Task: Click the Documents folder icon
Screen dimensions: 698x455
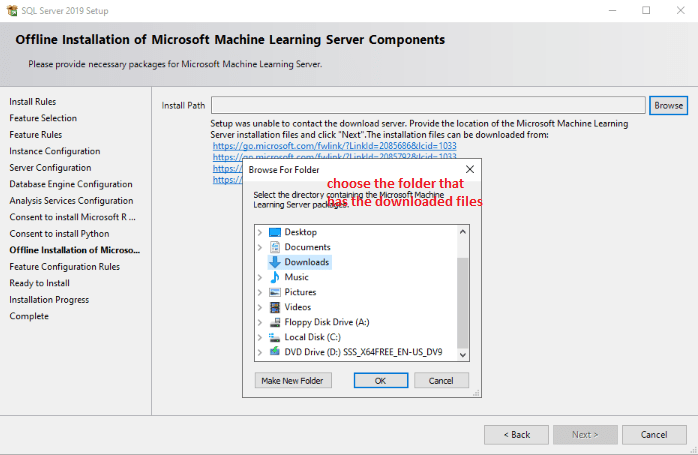Action: 275,247
